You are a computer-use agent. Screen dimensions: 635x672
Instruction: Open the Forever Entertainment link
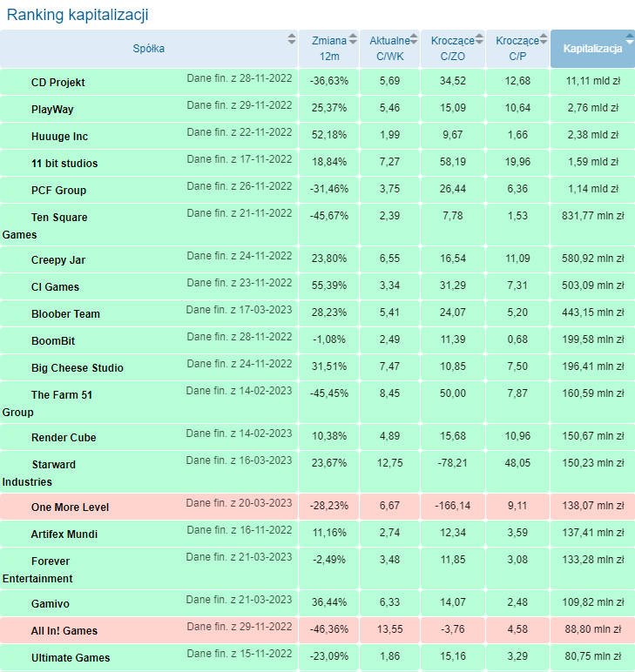(37, 569)
